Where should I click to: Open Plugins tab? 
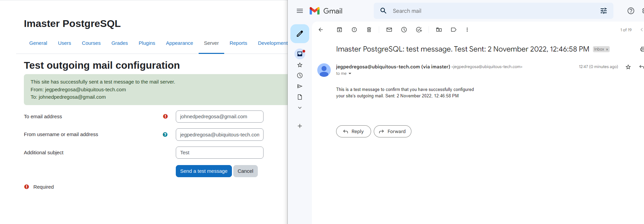[147, 43]
